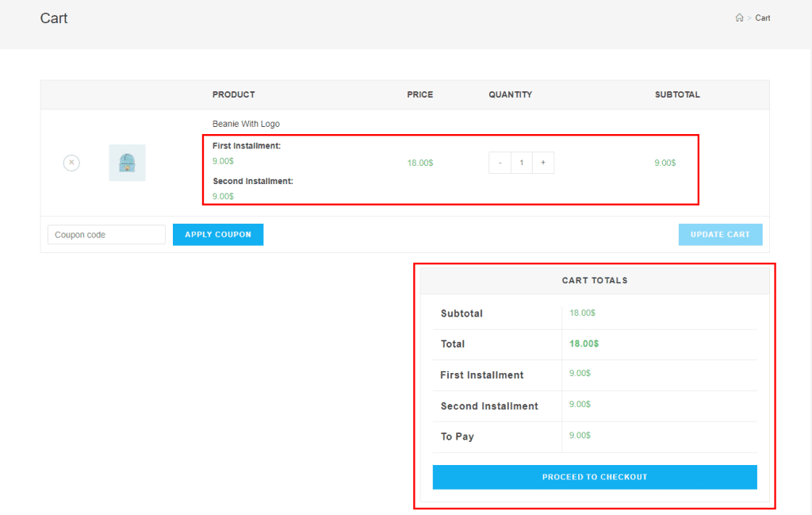Select the quantity input box
The image size is (812, 515).
(x=521, y=162)
